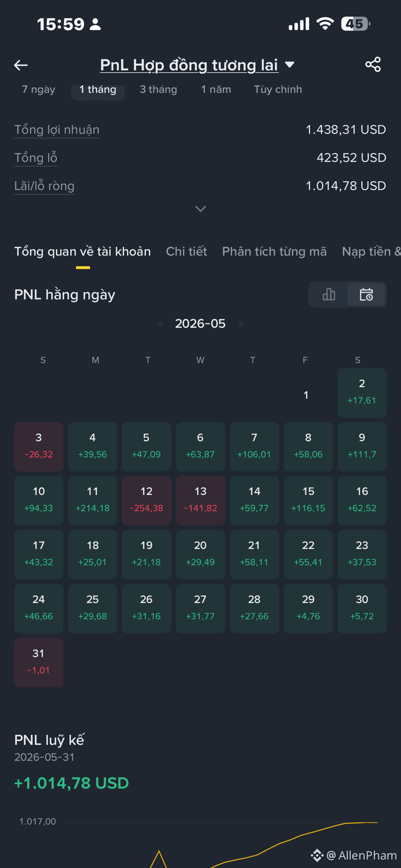Select May 11 calendar cell
The image size is (401, 868).
93,500
